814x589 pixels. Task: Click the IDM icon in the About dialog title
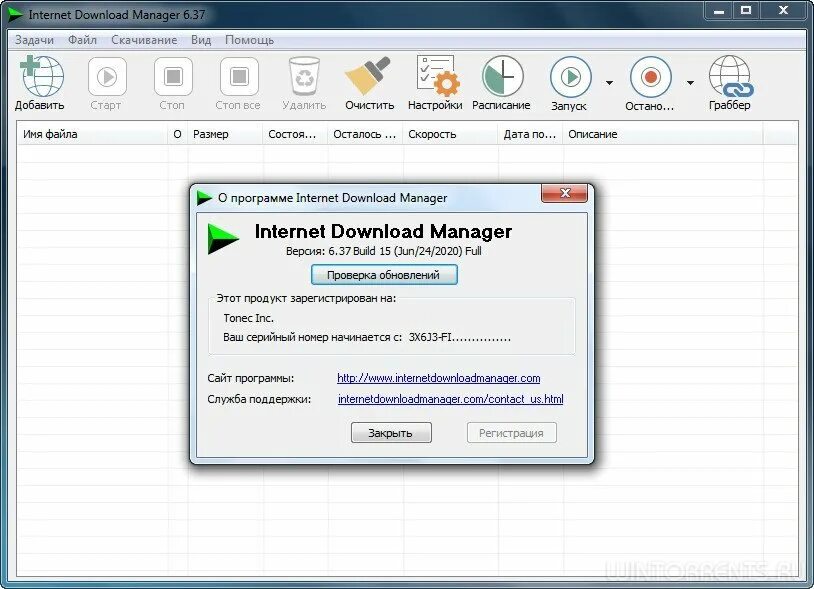[205, 198]
